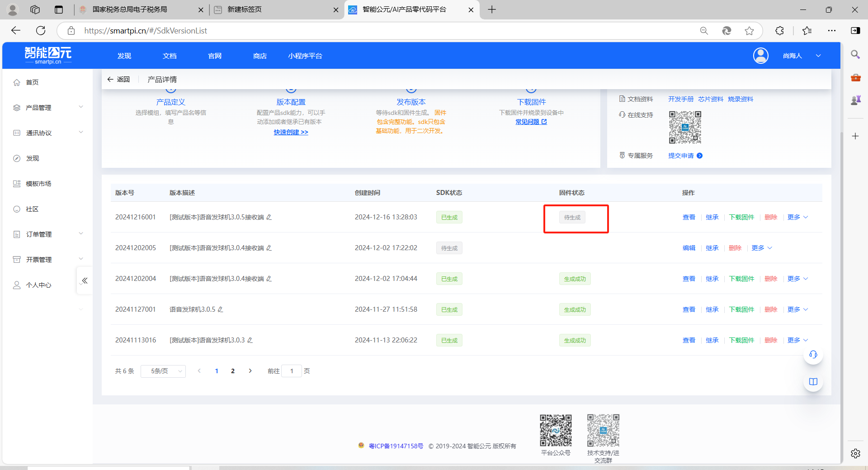Click the pencil icon beside 语音发球机3.0.5

pyautogui.click(x=221, y=309)
